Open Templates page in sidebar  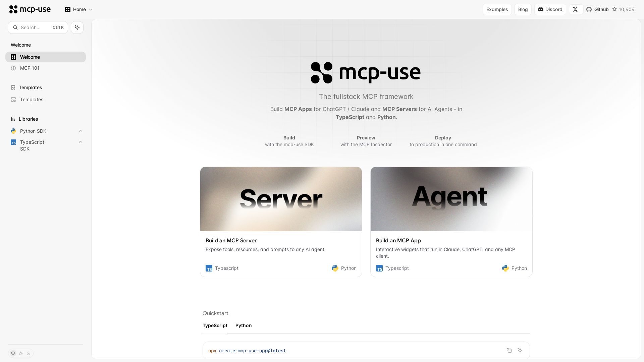46,100
